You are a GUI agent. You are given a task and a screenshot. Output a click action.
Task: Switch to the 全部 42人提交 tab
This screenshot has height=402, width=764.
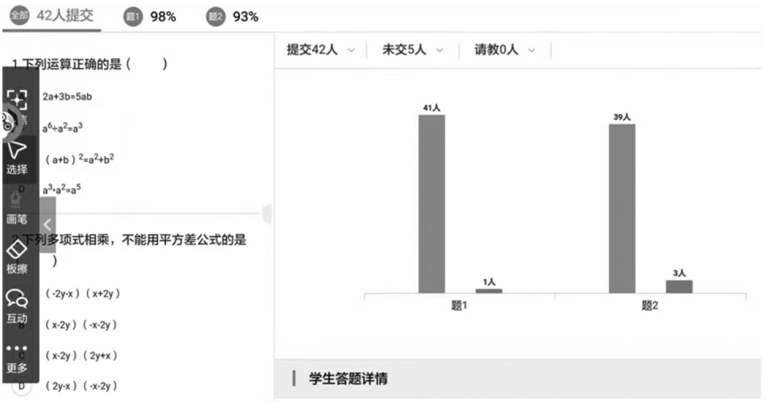(52, 16)
